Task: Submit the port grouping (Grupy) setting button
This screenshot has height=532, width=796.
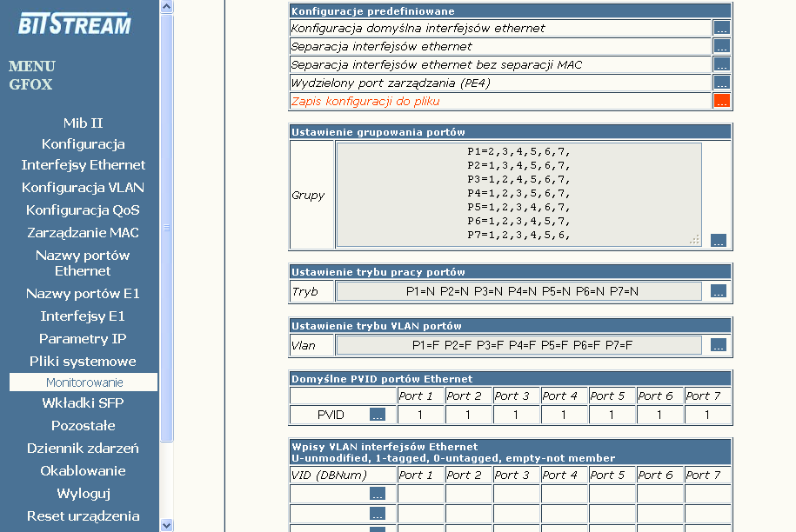Action: (718, 241)
